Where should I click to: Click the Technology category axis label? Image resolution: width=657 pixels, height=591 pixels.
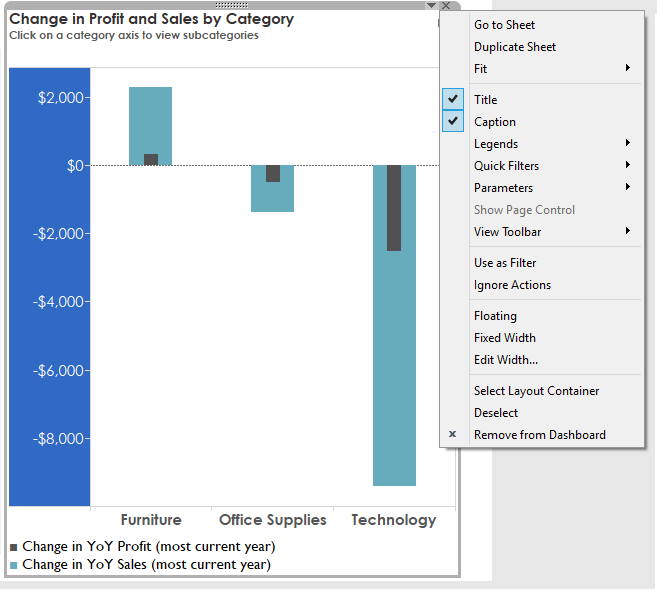(394, 520)
